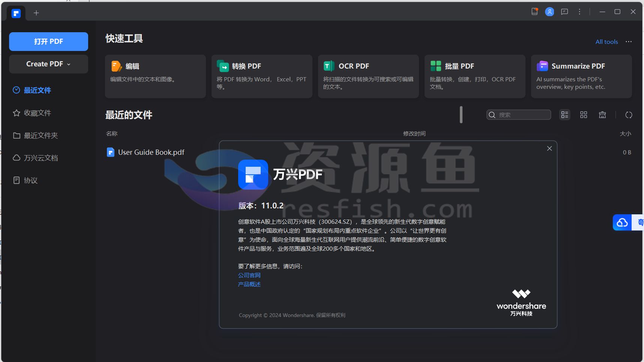Open the feedback message icon
The width and height of the screenshot is (644, 362).
point(564,12)
